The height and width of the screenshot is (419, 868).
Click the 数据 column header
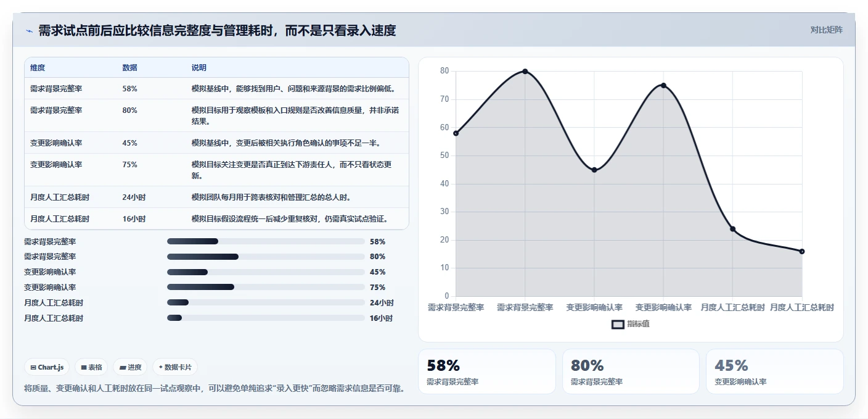click(130, 68)
